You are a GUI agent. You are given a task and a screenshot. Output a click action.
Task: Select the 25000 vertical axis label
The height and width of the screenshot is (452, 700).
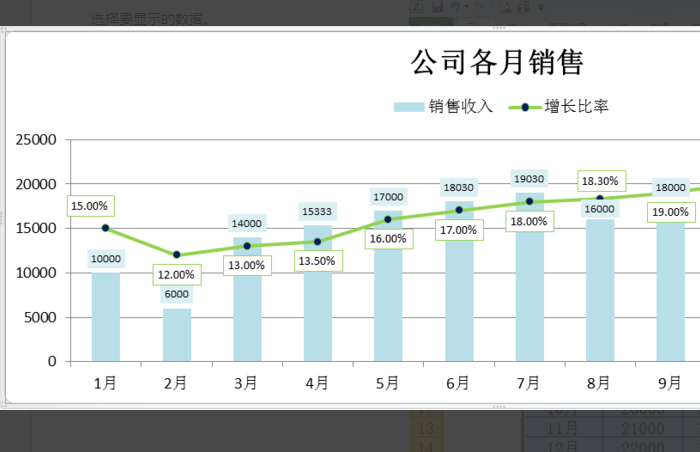tap(36, 140)
